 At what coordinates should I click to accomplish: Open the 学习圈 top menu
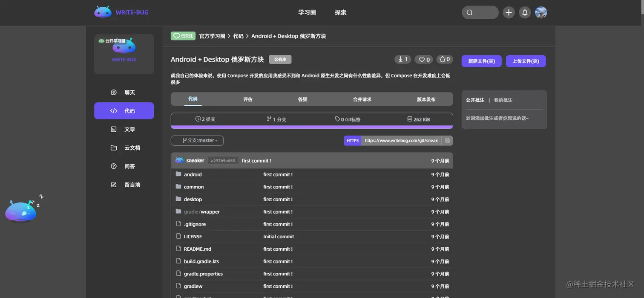[307, 12]
